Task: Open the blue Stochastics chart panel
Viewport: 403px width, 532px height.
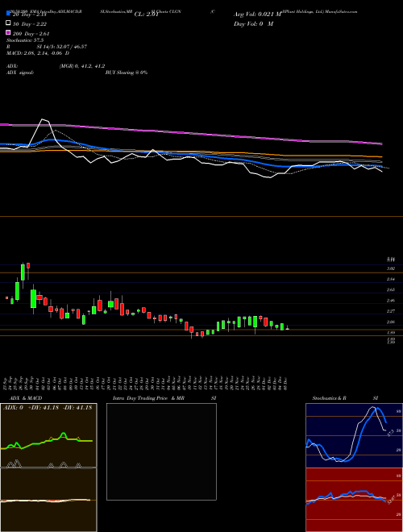Action: click(x=354, y=435)
